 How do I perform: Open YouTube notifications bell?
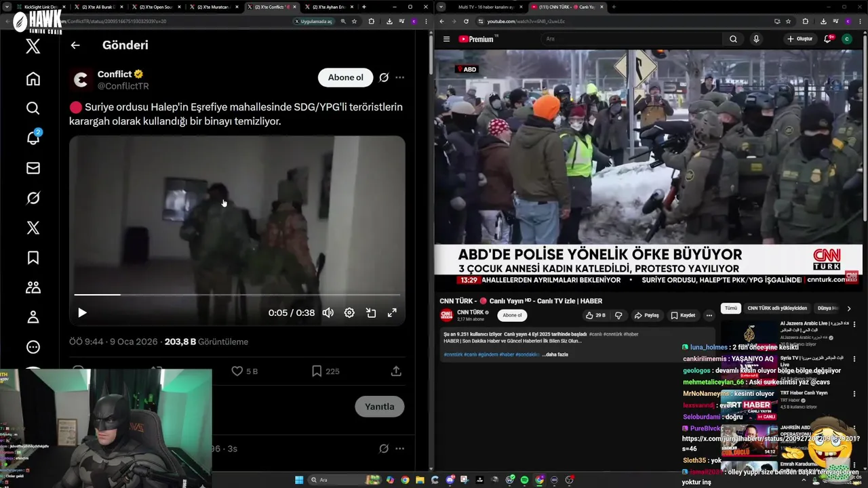pos(827,39)
